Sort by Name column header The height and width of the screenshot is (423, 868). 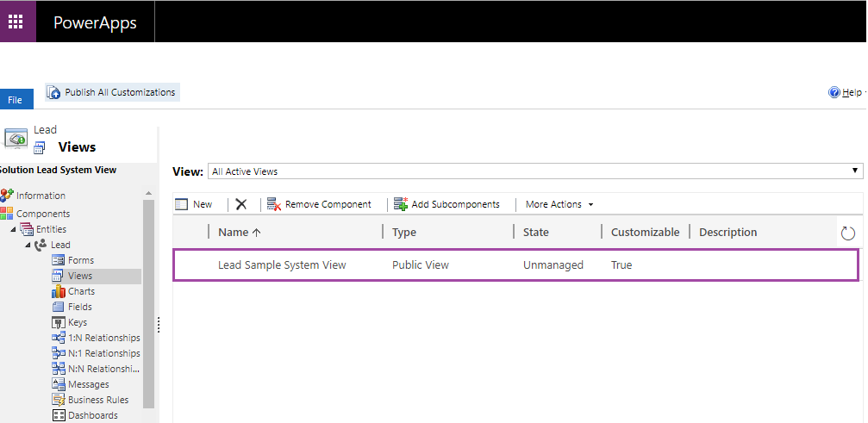[x=239, y=233]
